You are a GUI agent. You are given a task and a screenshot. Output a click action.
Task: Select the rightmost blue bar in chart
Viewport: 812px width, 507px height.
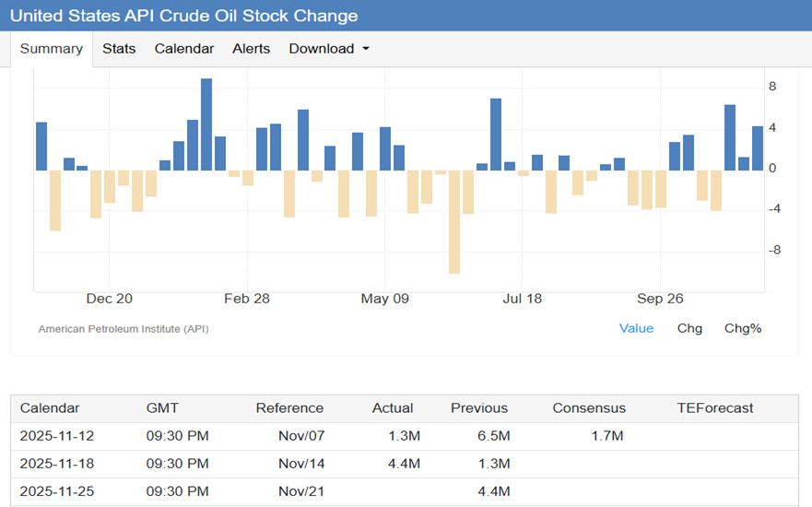click(758, 148)
